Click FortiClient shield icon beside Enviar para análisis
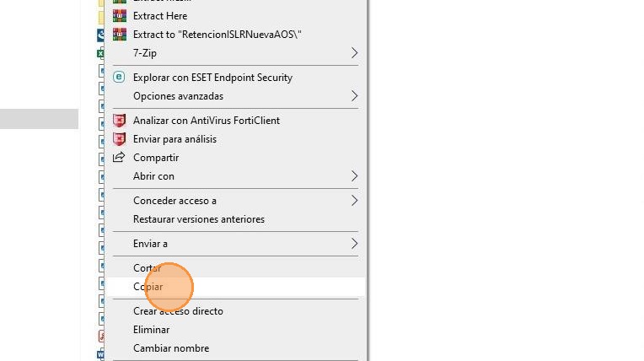 [x=119, y=139]
